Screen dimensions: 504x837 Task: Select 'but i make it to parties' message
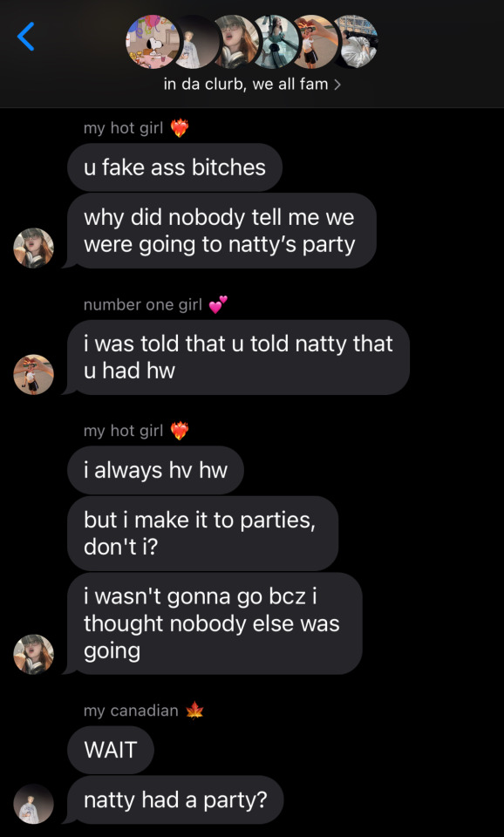(202, 534)
